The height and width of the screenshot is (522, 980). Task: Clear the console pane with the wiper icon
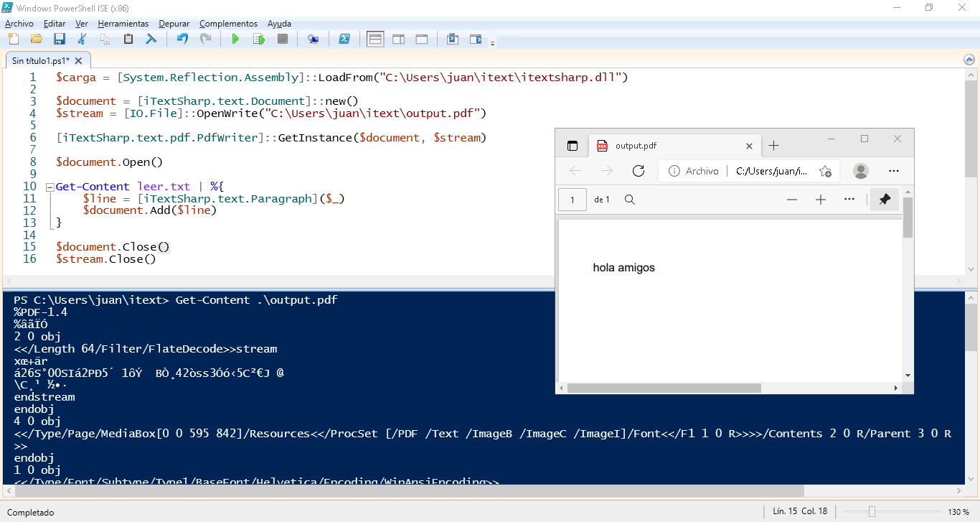(x=151, y=39)
